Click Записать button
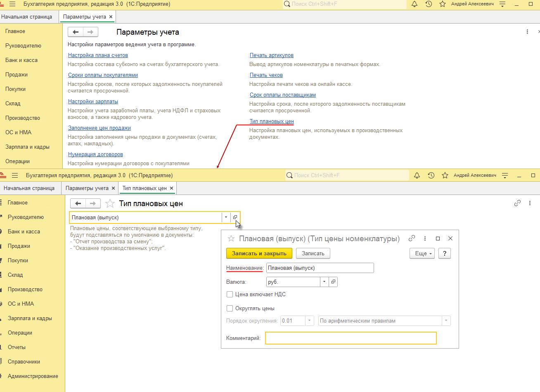The image size is (540, 392). click(313, 253)
